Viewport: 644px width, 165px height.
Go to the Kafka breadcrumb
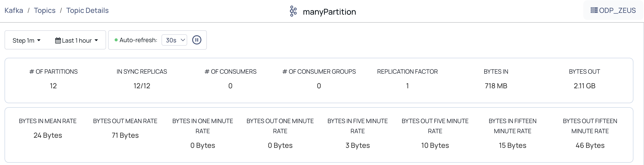point(14,10)
